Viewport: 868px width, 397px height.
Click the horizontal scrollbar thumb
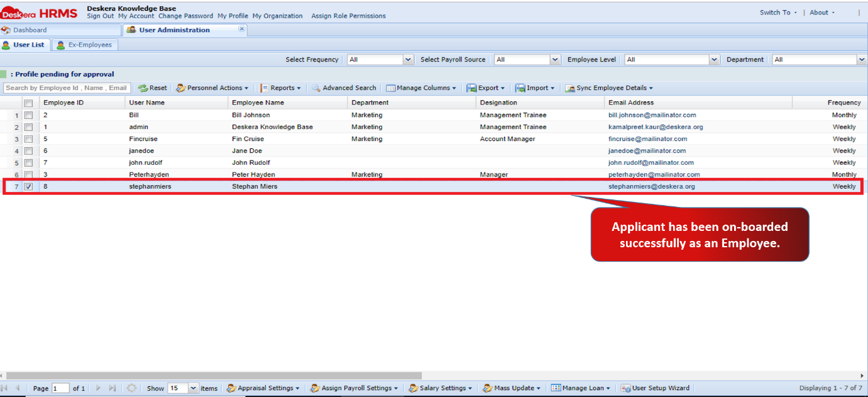[214, 376]
